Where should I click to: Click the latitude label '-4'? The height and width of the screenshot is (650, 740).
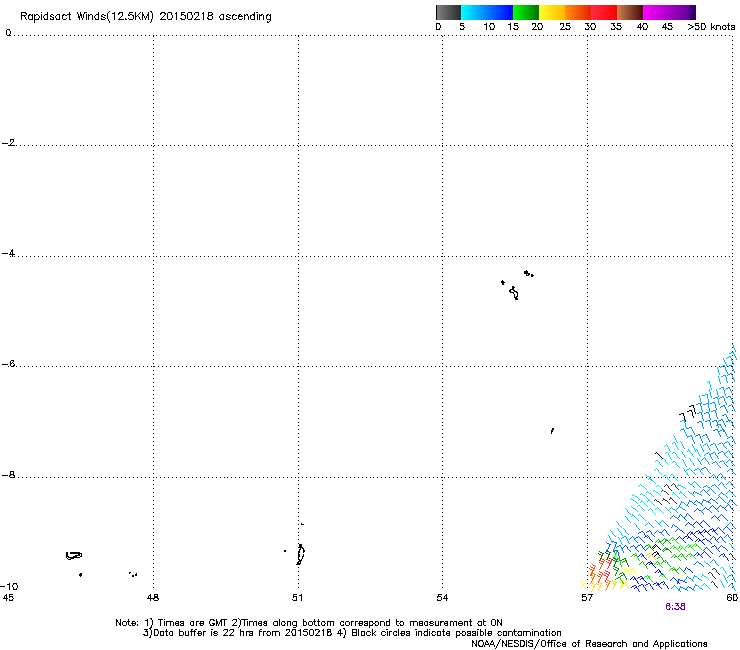8,253
